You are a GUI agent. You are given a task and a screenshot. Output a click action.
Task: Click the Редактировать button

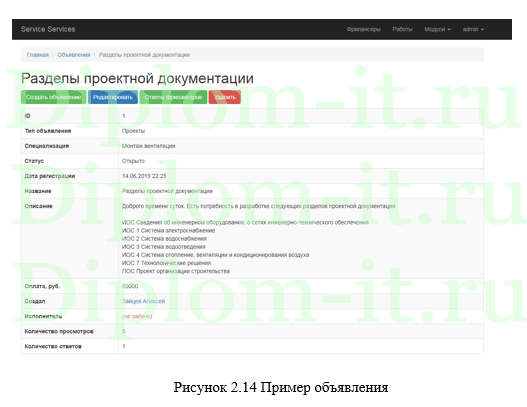[x=113, y=97]
